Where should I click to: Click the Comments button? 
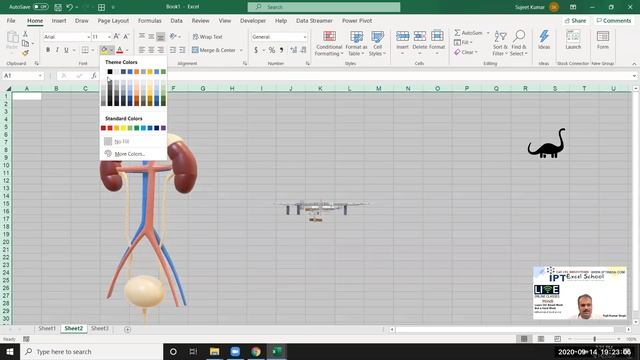click(613, 20)
